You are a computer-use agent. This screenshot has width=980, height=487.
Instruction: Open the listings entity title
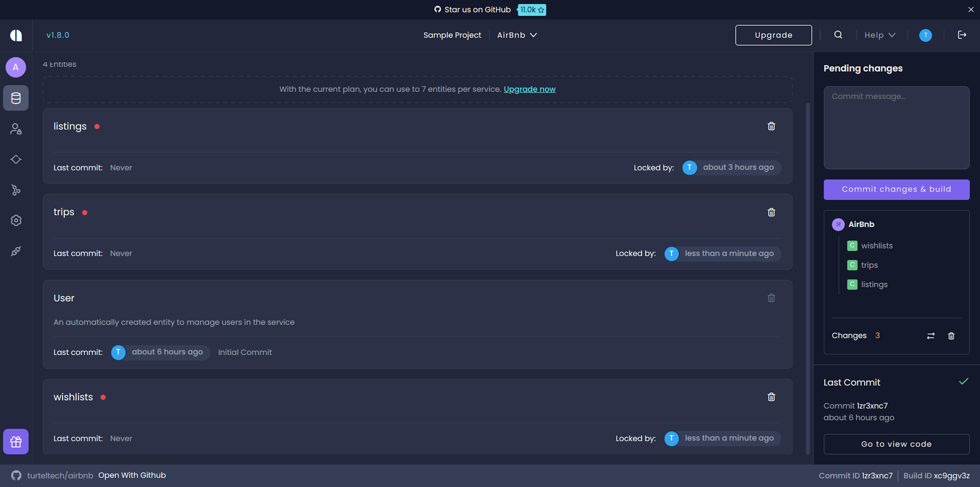point(70,126)
